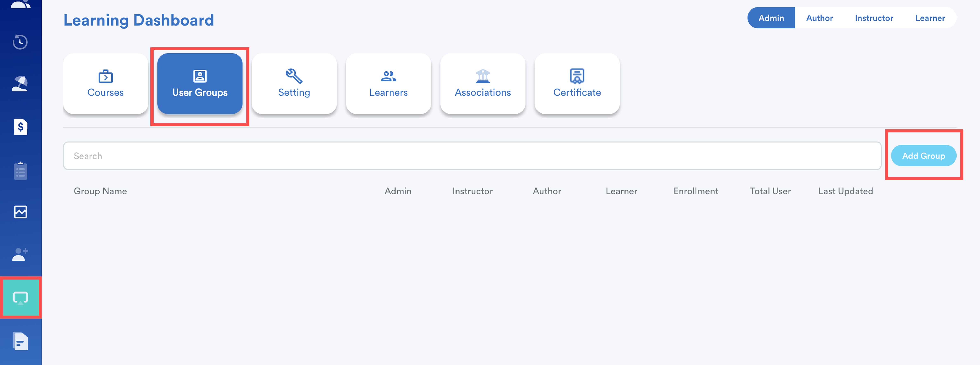This screenshot has width=980, height=365.
Task: Select the learning screen sidebar icon
Action: 20,298
